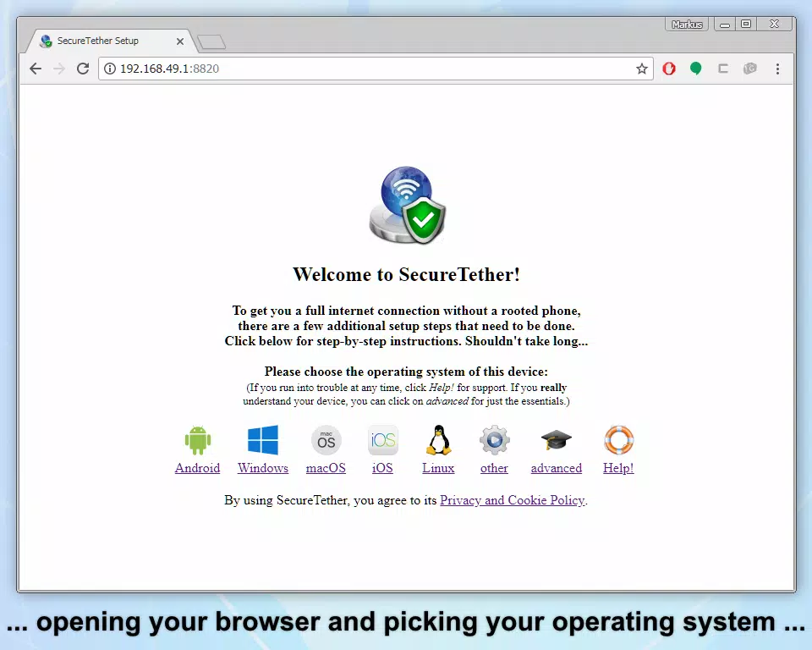Open the Chrome three-dot menu
This screenshot has height=650, width=812.
point(777,69)
